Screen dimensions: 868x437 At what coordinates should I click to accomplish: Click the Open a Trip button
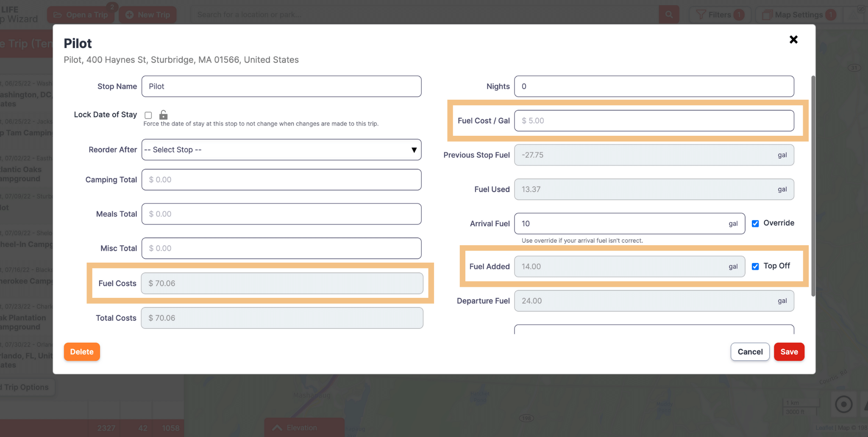pyautogui.click(x=81, y=15)
